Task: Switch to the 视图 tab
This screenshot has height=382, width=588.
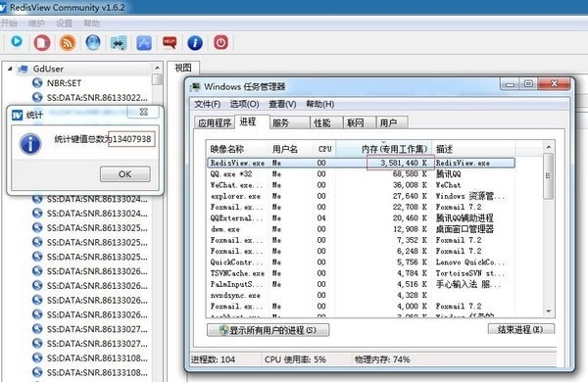Action: pos(183,68)
